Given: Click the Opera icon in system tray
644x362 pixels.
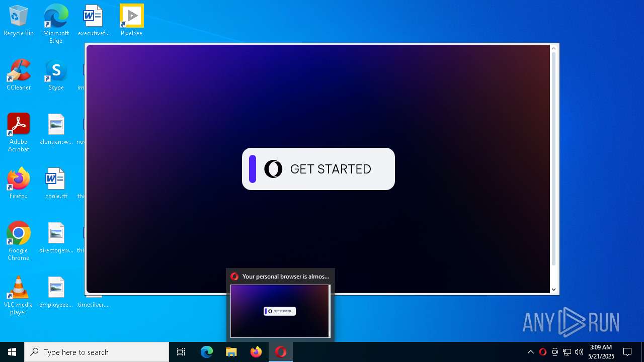Looking at the screenshot, I should [x=543, y=352].
